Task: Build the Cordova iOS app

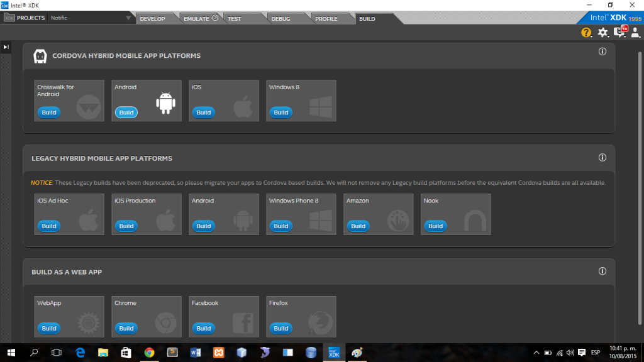Action: 203,112
